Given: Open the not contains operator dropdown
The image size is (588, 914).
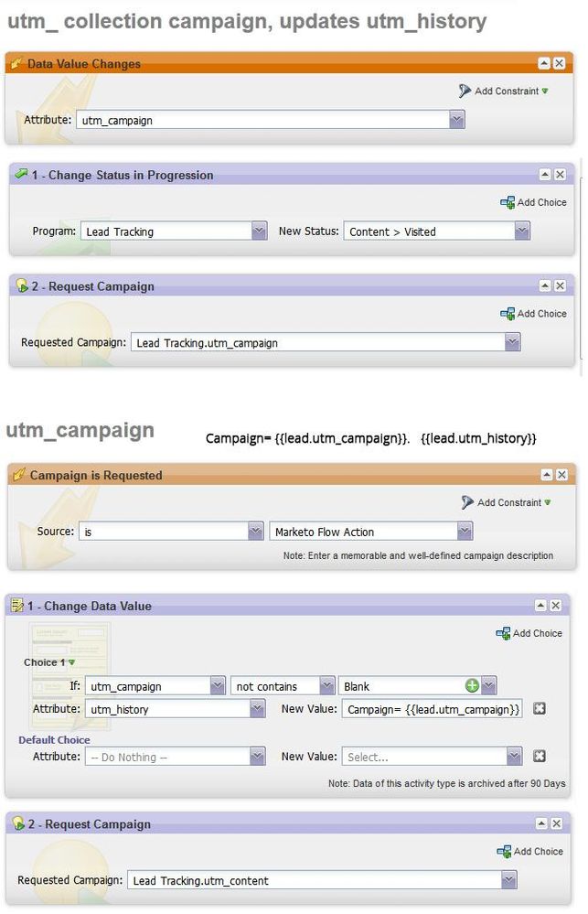Looking at the screenshot, I should pos(327,686).
